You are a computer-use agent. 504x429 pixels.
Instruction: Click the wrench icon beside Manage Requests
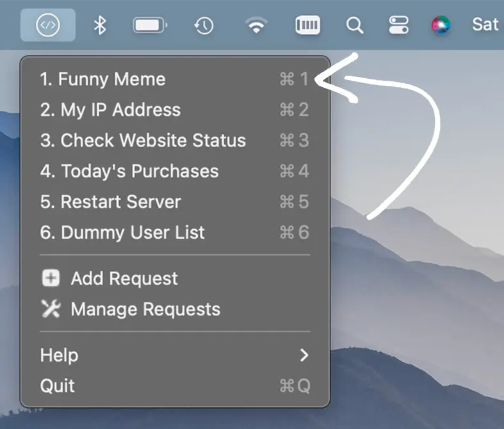(x=51, y=309)
